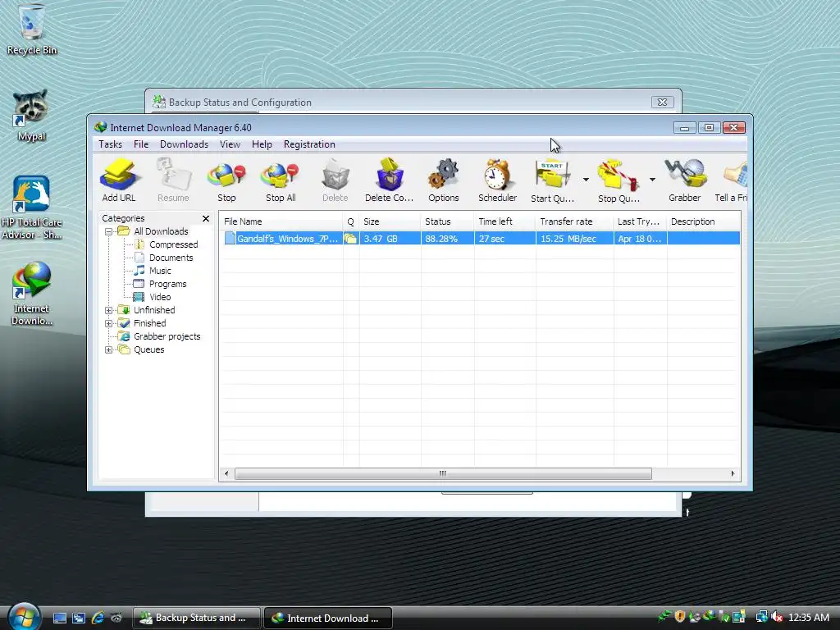Select the Video category
Screen dimensions: 840x630
pos(160,297)
